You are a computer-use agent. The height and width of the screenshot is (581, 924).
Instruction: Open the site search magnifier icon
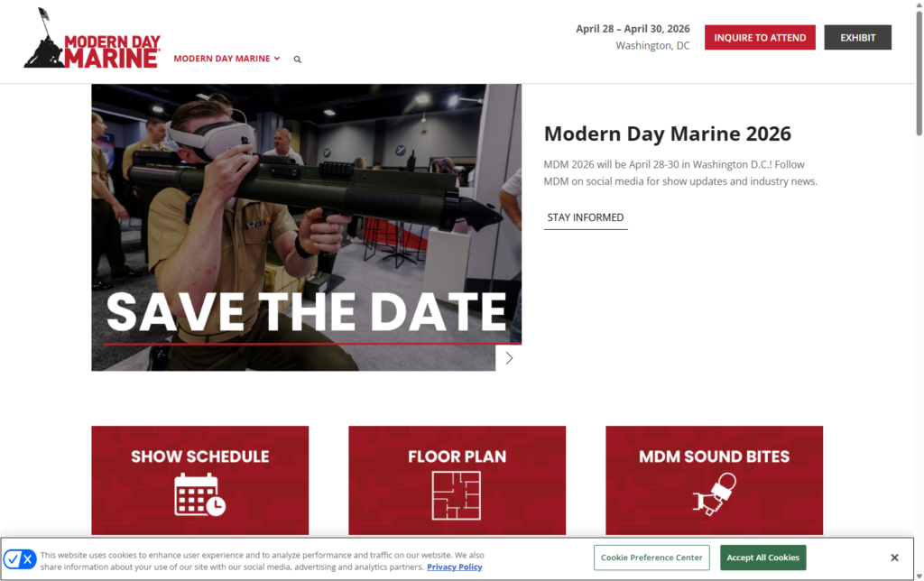[x=297, y=60]
